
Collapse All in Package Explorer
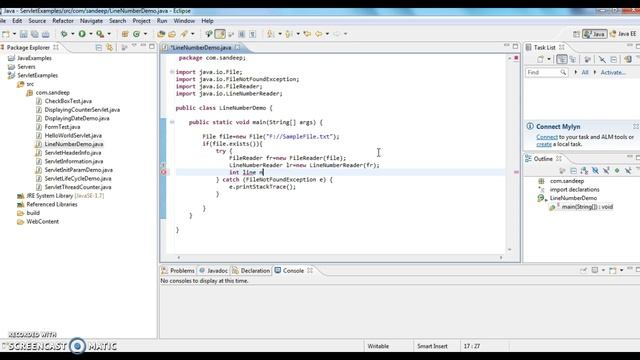pyautogui.click(x=98, y=48)
